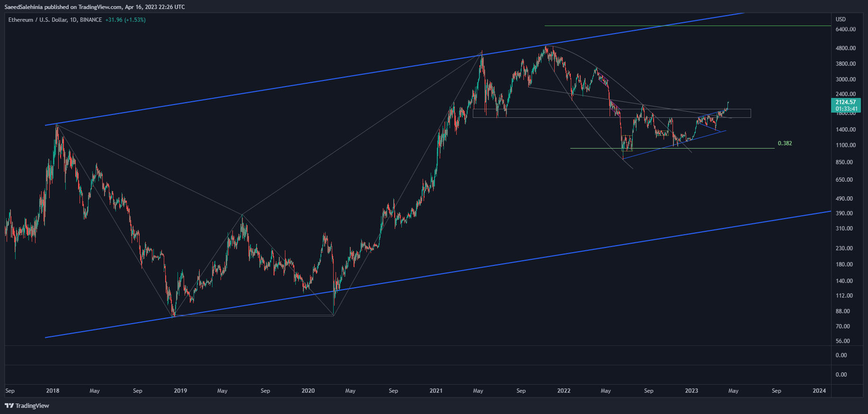Click the 850.00 price axis label
This screenshot has height=414, width=868.
[844, 162]
